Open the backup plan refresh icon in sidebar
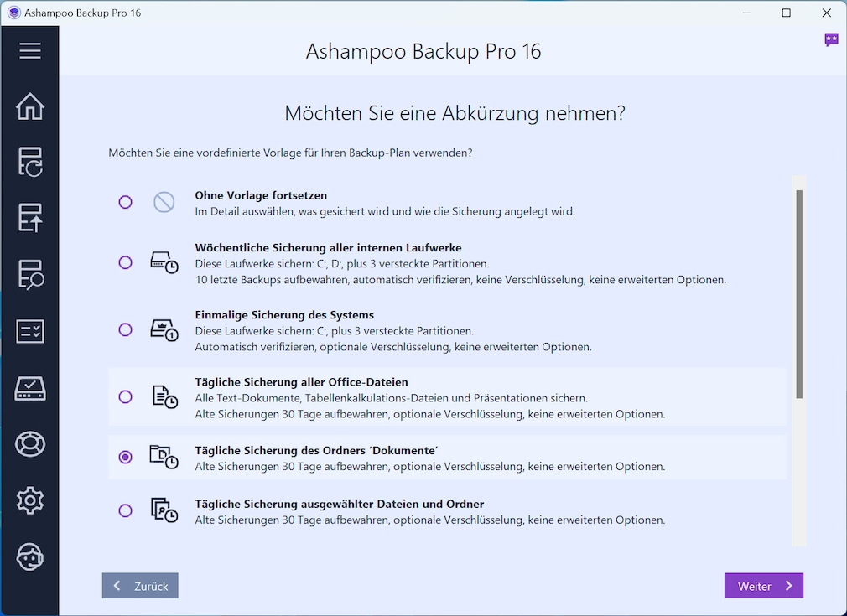 click(30, 162)
